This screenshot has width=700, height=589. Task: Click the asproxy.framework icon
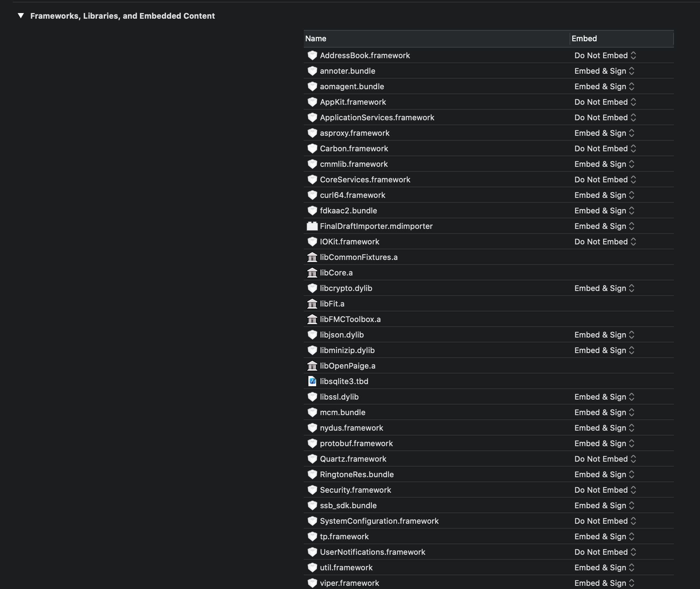[312, 133]
